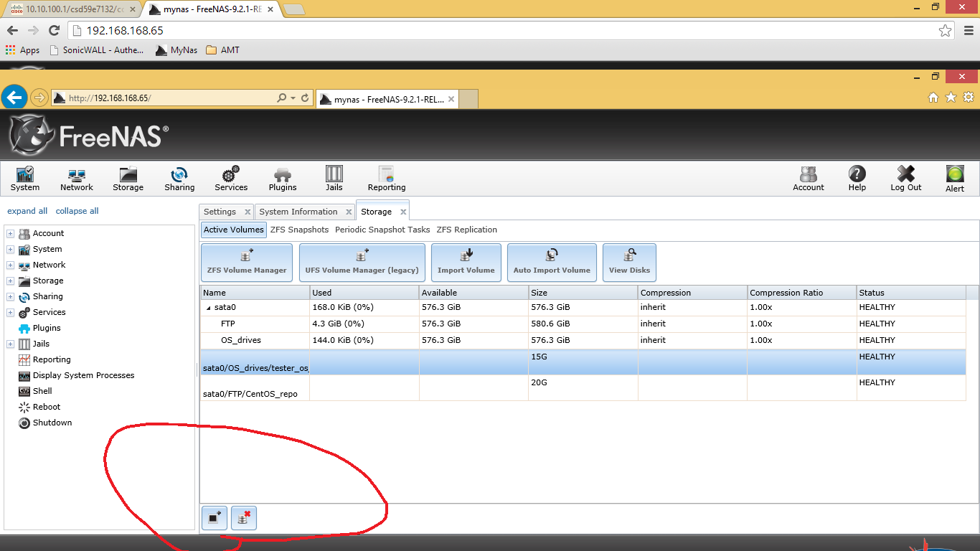Click Reboot in the sidebar
Image resolution: width=980 pixels, height=551 pixels.
[47, 407]
